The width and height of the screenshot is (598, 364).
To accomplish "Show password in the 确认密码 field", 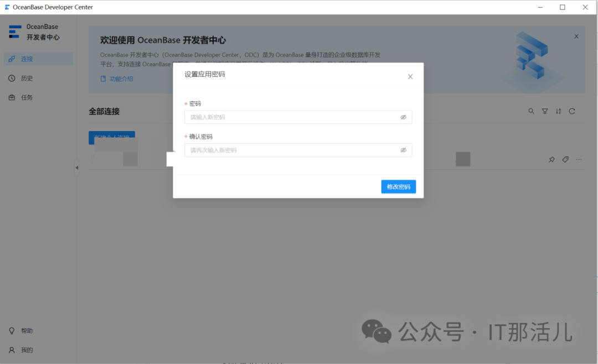I will [403, 150].
